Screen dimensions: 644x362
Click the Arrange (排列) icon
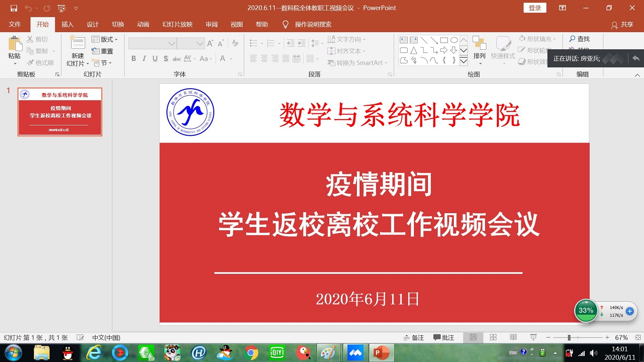(479, 43)
